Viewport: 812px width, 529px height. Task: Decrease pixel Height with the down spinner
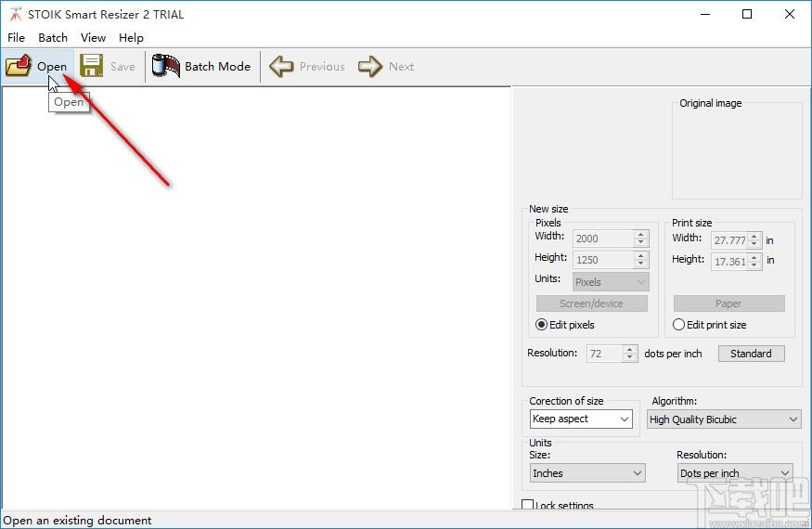pos(641,264)
